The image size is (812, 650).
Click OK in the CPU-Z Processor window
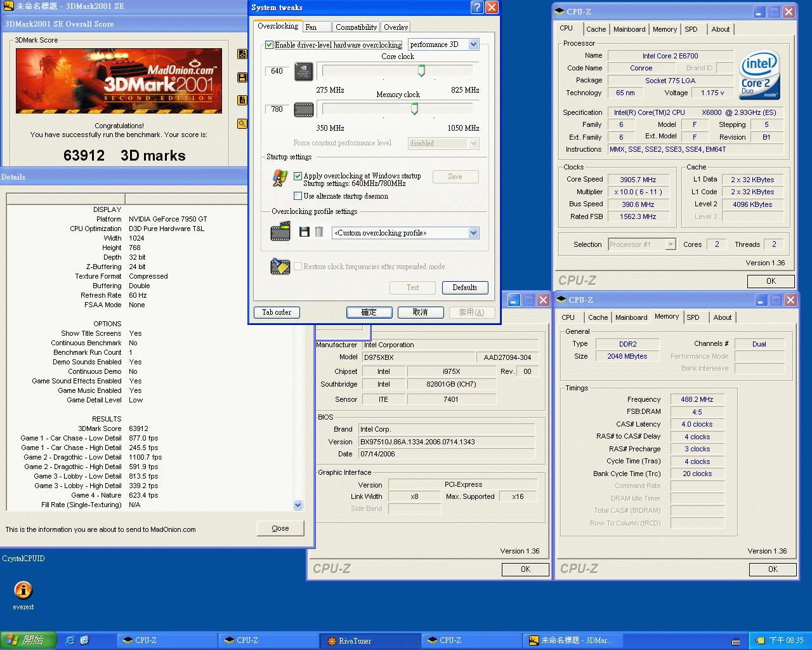(771, 281)
